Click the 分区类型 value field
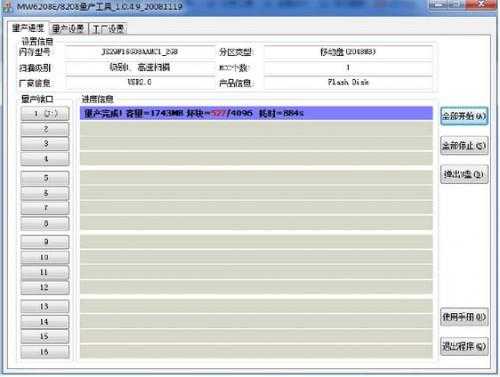 coord(348,52)
